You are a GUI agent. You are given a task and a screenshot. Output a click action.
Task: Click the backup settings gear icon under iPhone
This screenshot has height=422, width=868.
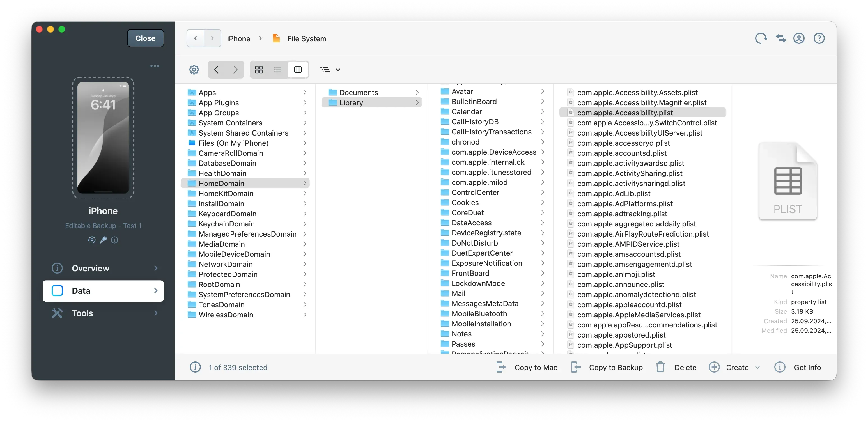92,240
